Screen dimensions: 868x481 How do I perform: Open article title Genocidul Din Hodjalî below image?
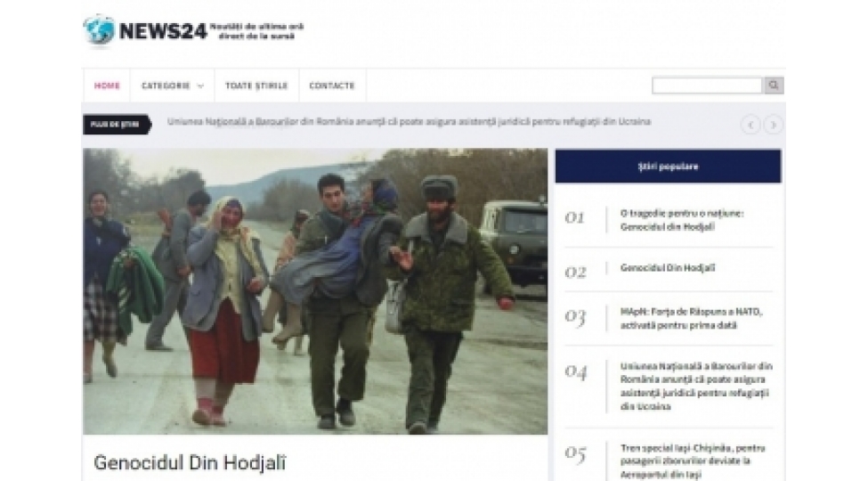(190, 462)
